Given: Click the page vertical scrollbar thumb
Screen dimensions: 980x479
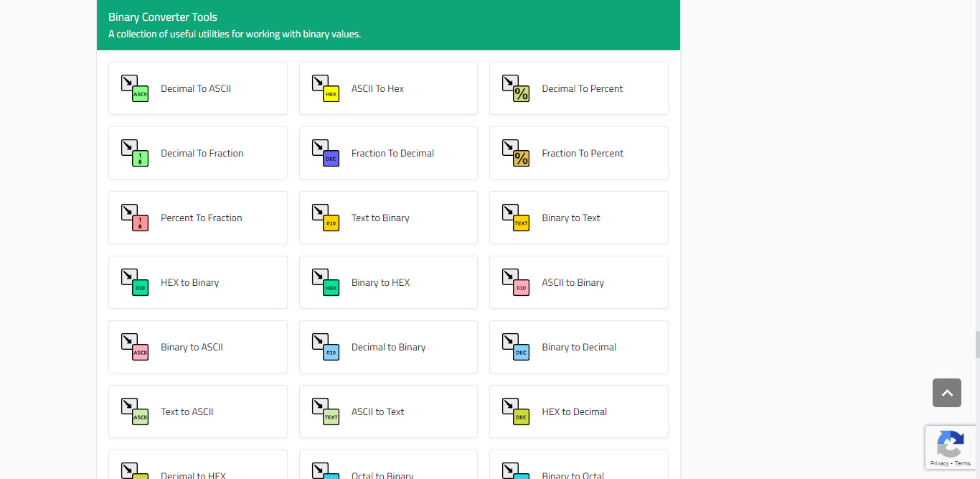Looking at the screenshot, I should (x=977, y=345).
